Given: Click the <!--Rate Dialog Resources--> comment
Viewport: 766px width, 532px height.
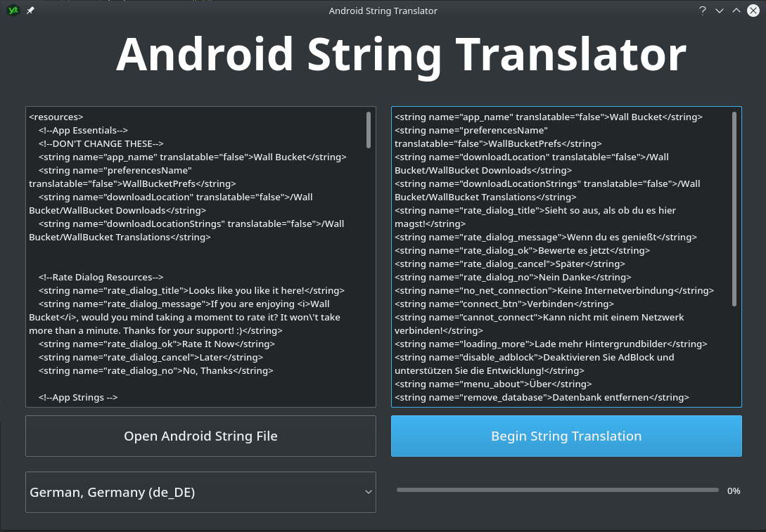Looking at the screenshot, I should pos(101,277).
